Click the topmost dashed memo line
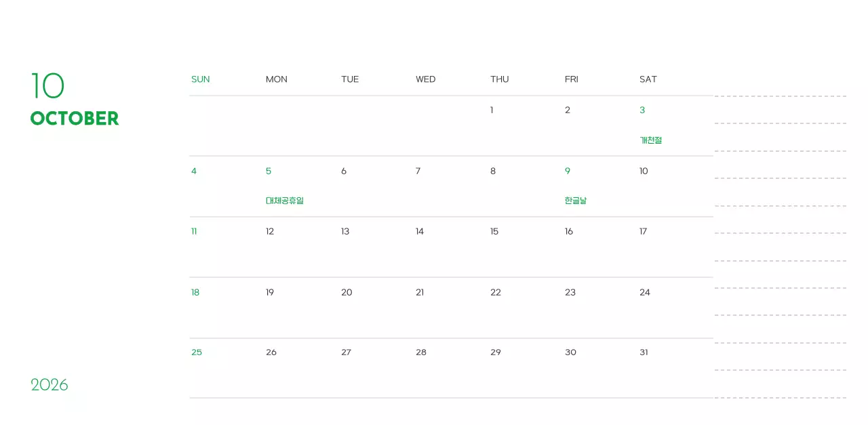 780,96
